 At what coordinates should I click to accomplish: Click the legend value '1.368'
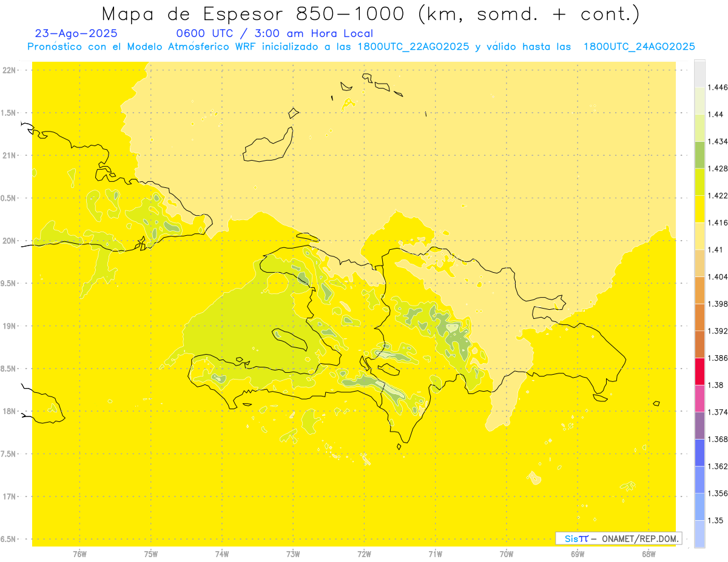tap(717, 439)
